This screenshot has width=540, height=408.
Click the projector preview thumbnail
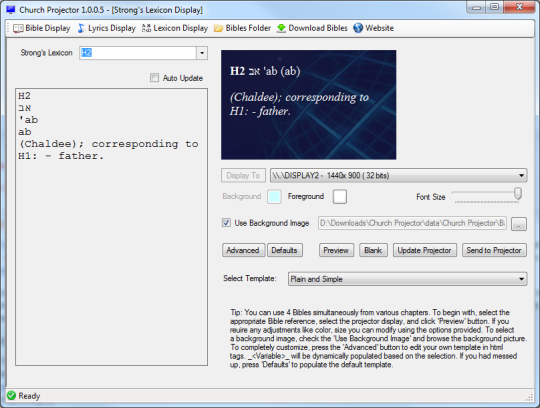309,105
